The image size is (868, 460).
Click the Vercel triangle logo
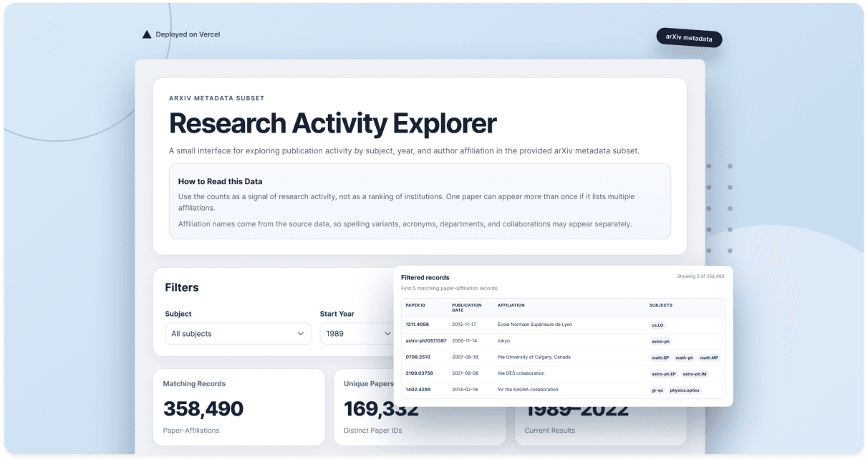(147, 34)
